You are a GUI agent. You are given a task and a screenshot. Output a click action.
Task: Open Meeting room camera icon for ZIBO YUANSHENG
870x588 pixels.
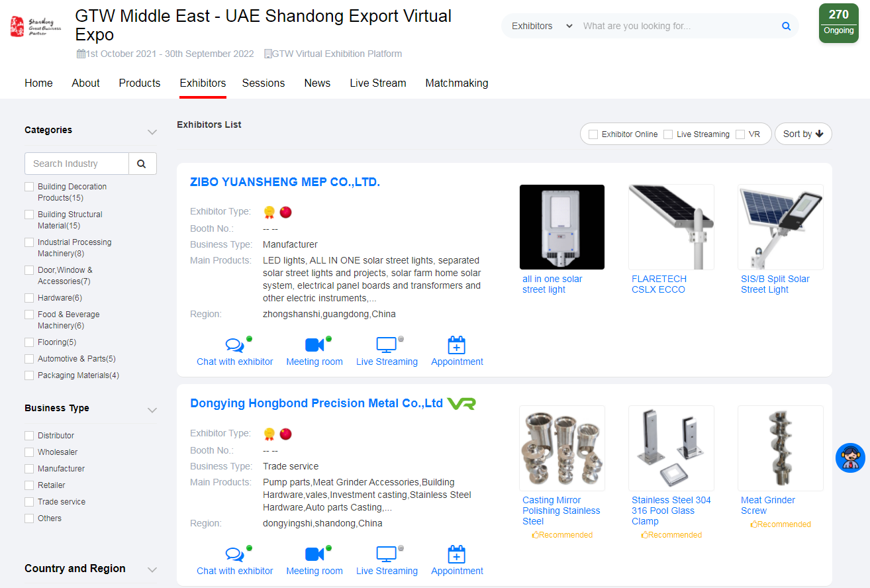[314, 345]
